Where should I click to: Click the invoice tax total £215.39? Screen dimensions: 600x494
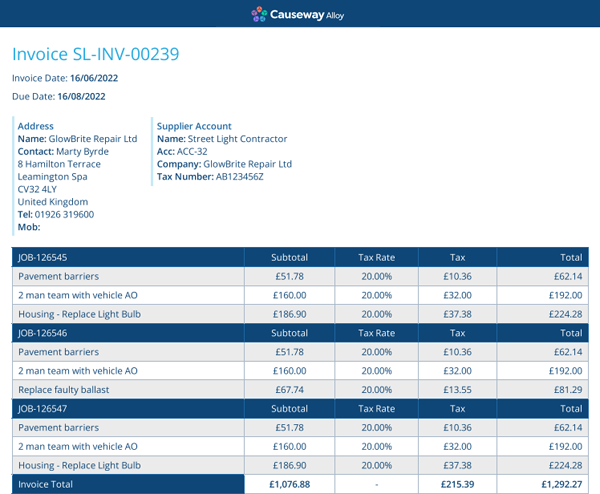tap(457, 484)
